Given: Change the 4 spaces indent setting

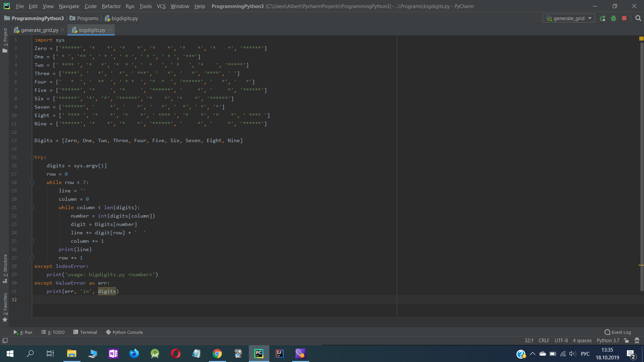Looking at the screenshot, I should [x=582, y=341].
